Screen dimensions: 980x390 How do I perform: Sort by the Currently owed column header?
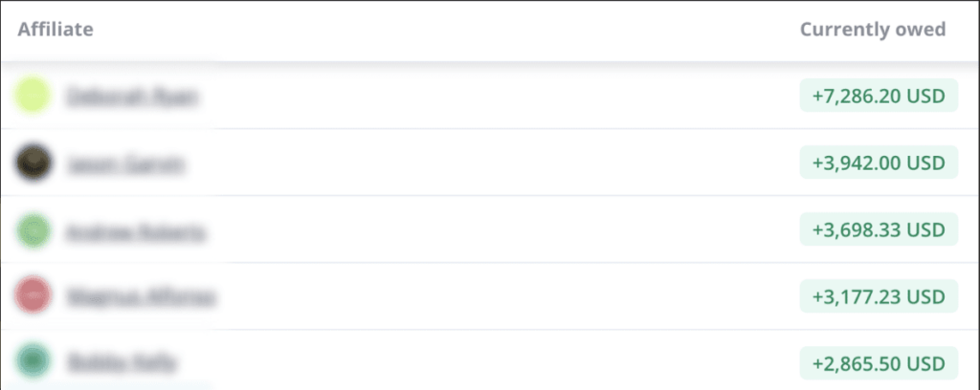(873, 30)
